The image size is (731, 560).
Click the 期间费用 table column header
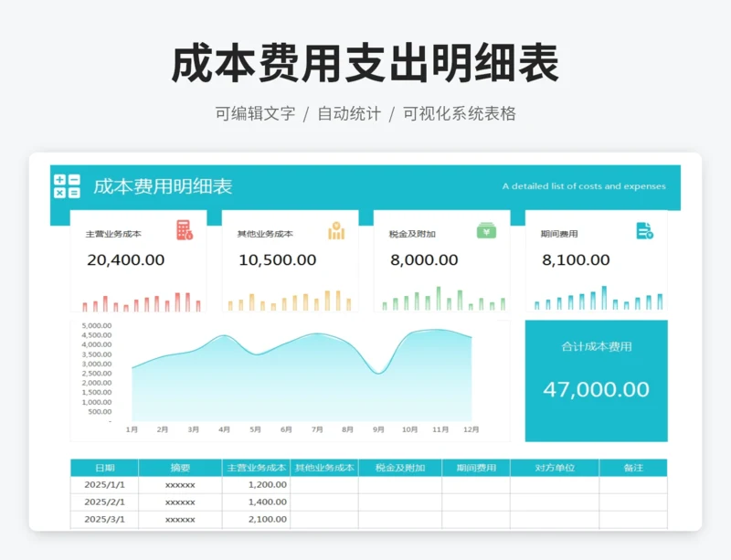click(476, 468)
